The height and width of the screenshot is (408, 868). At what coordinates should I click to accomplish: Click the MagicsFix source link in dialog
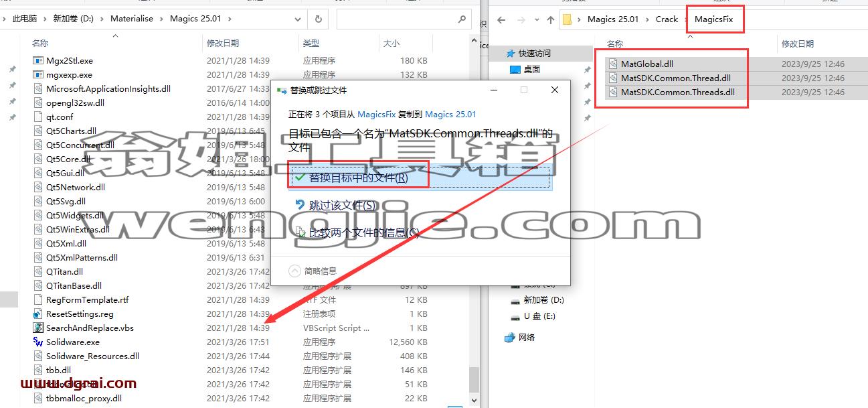point(377,115)
